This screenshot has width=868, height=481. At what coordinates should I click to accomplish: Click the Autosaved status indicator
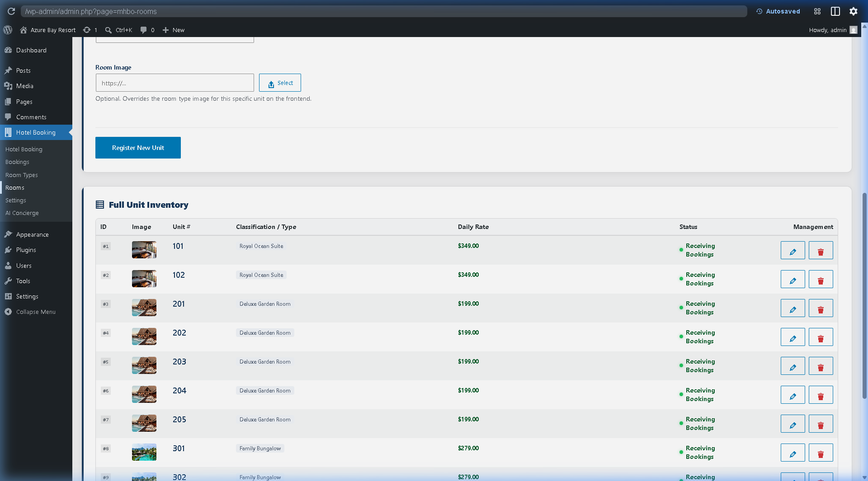coord(778,11)
